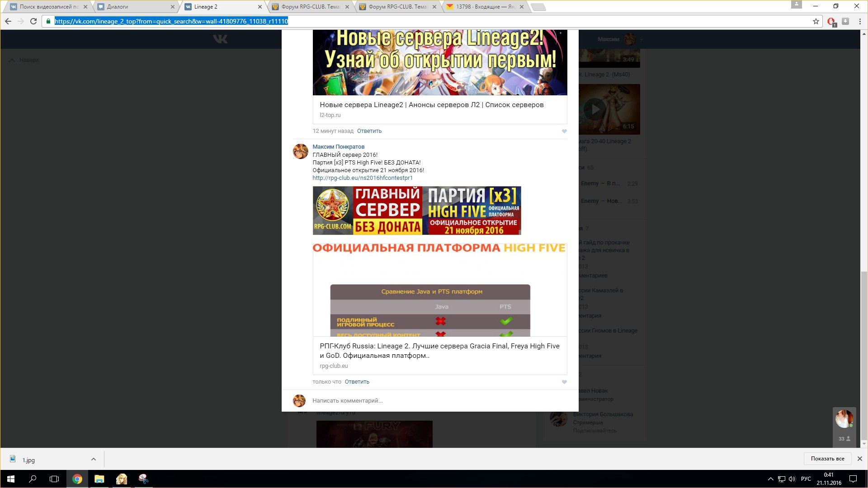Click taskbar search magnifier icon

click(33, 479)
